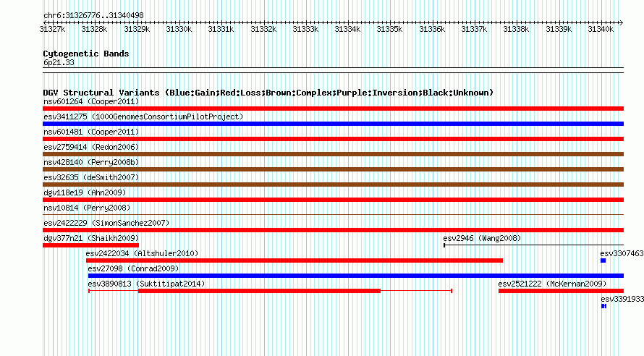
Task: Click the esv2946 (Wang2008) label
Action: (x=482, y=238)
